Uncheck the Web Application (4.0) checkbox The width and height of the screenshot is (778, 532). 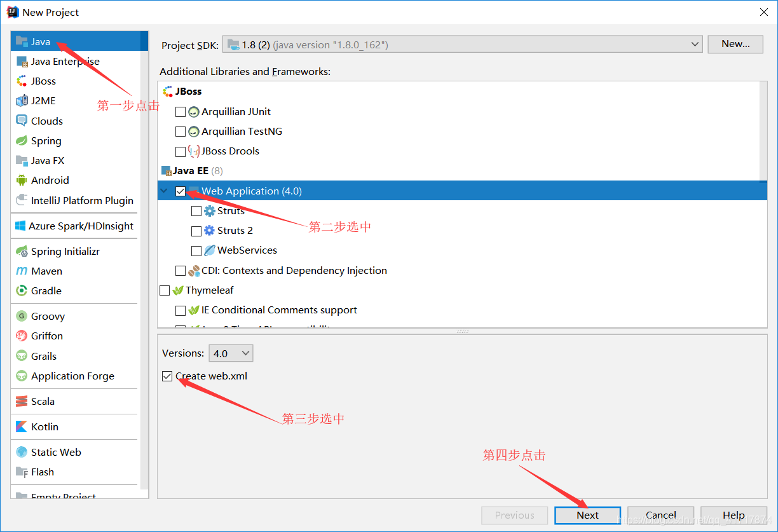pos(181,191)
